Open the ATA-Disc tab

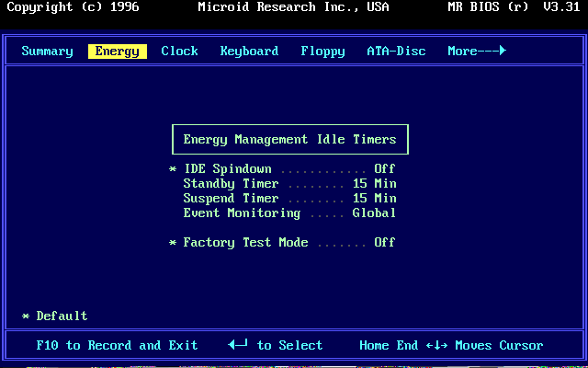(x=396, y=52)
